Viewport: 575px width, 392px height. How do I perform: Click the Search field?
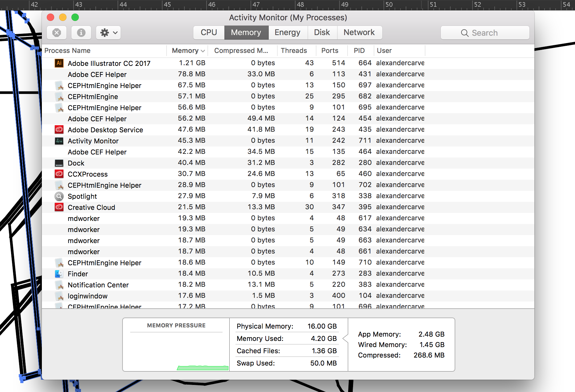485,33
